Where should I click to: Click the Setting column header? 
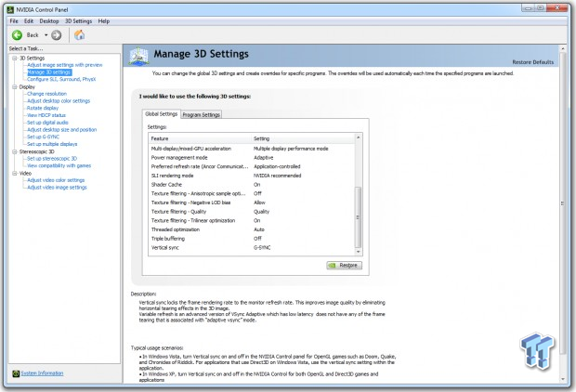(303, 138)
